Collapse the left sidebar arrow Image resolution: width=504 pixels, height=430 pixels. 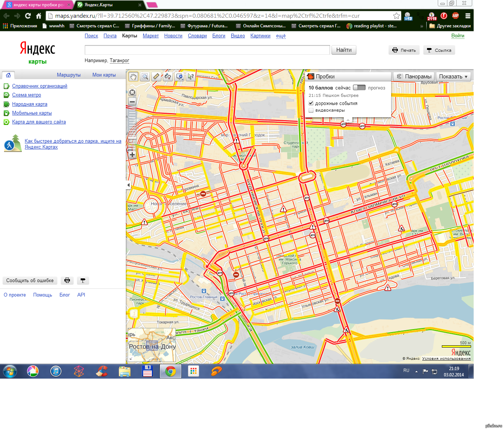128,185
